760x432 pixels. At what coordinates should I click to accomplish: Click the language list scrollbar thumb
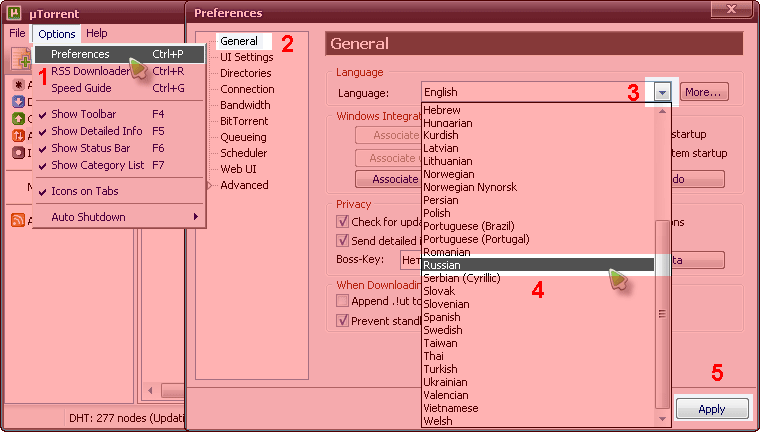pos(663,314)
